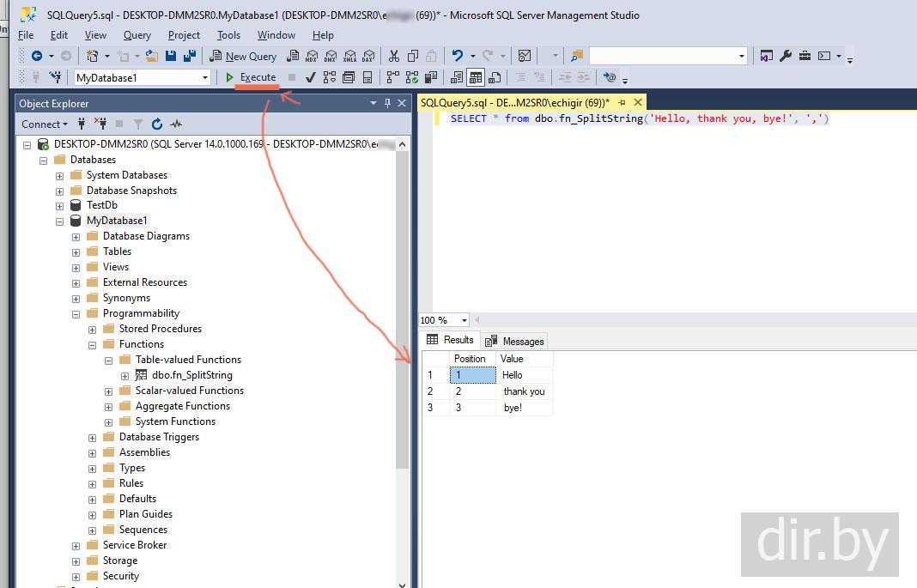This screenshot has width=917, height=588.
Task: Expand the Stored Procedures folder
Action: coord(93,330)
